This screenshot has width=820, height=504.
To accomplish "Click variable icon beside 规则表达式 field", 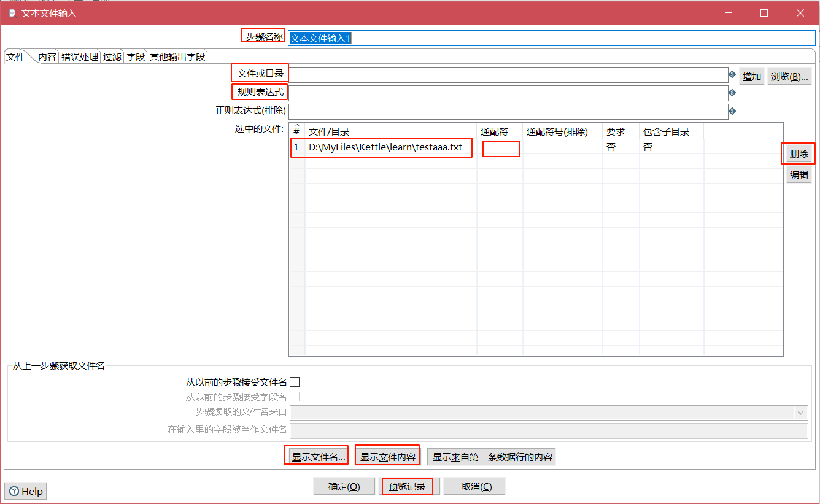I will tap(732, 93).
